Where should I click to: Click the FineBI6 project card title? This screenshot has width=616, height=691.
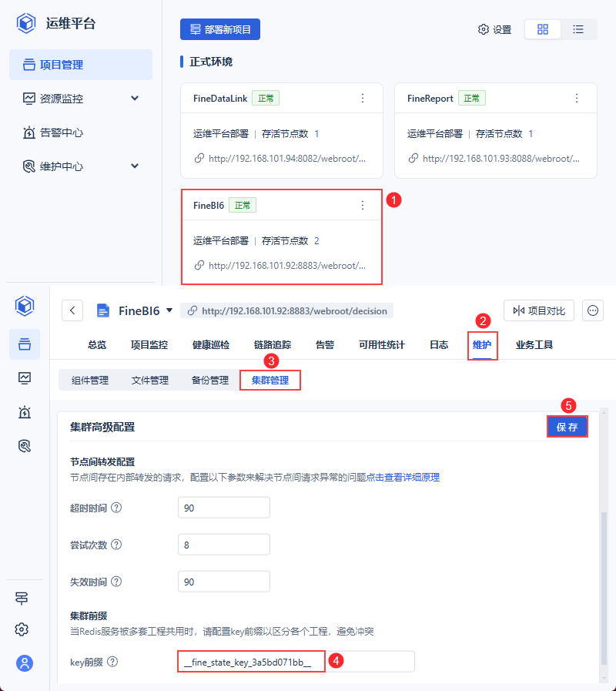point(209,206)
